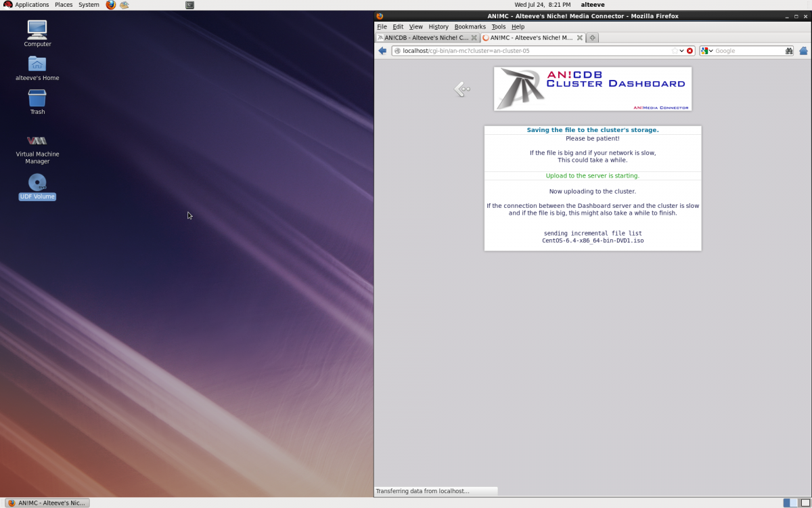Open a new tab with the plus button
The image size is (812, 508).
point(592,38)
